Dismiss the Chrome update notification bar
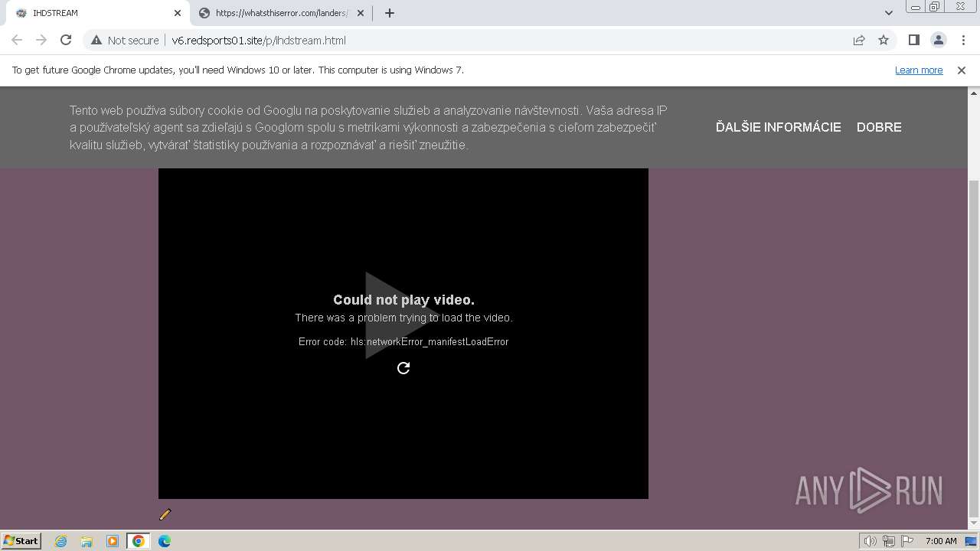Viewport: 980px width, 551px height. point(962,70)
